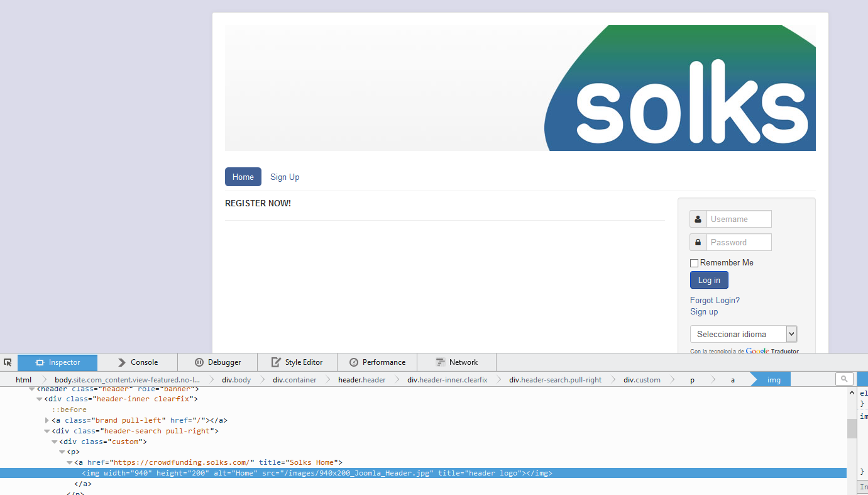868x495 pixels.
Task: Collapse the div header-search pull-right node
Action: pyautogui.click(x=47, y=431)
